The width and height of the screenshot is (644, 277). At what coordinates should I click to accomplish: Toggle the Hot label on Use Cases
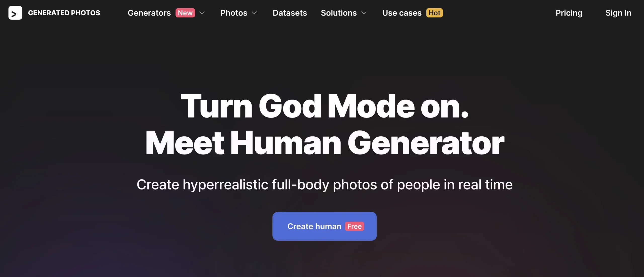click(x=434, y=13)
